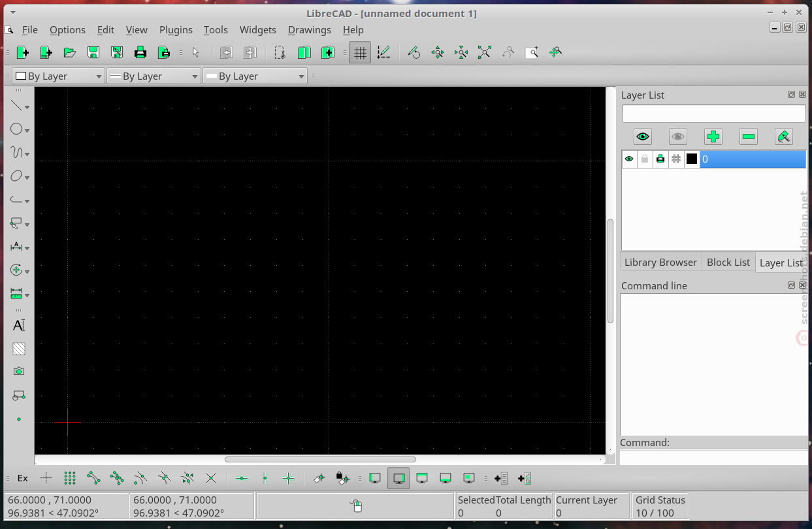Remove the layer with the minus icon

(x=749, y=136)
